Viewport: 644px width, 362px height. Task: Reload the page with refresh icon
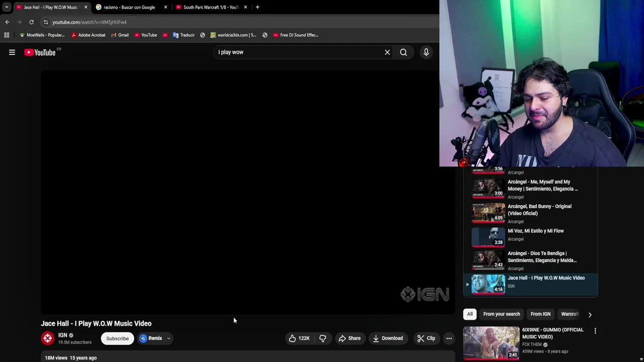31,22
